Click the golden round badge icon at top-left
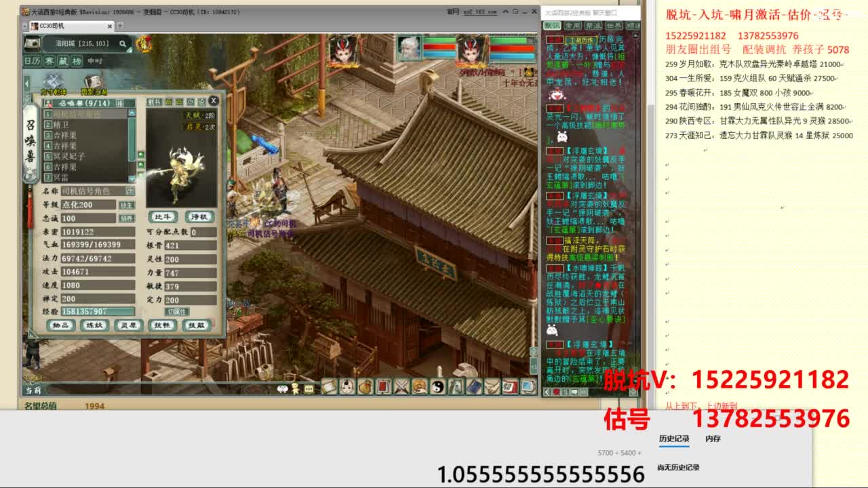868x488 pixels. (144, 45)
